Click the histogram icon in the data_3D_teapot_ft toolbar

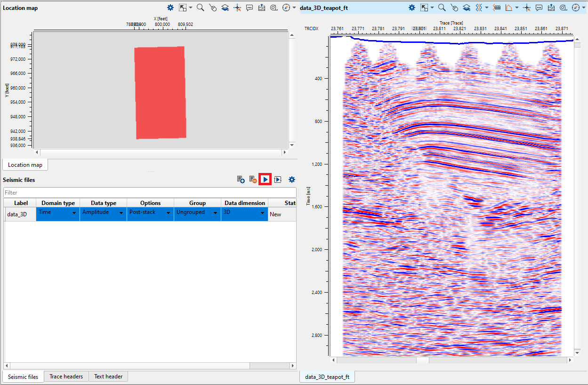[x=509, y=8]
